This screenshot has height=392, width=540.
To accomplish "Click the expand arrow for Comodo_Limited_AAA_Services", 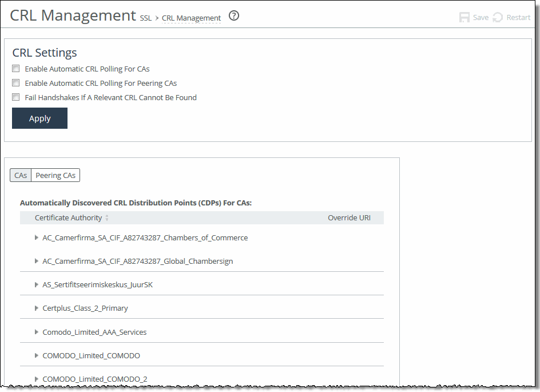I will pos(37,332).
